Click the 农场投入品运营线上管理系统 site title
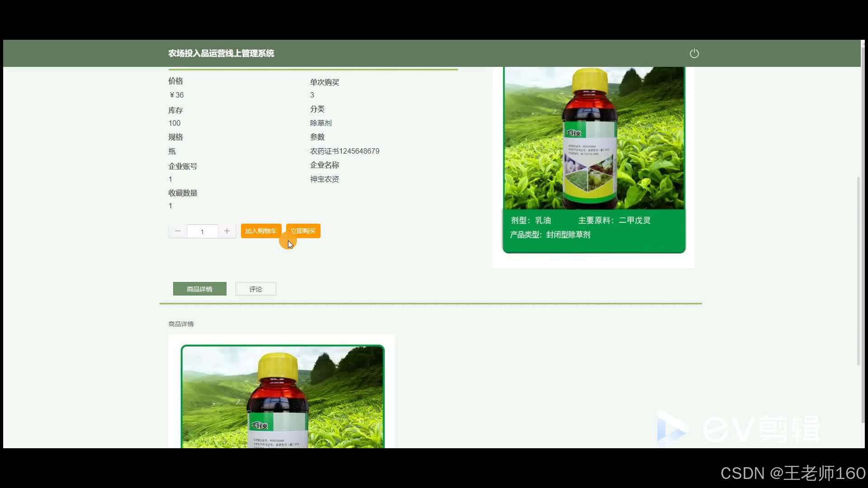 tap(221, 53)
